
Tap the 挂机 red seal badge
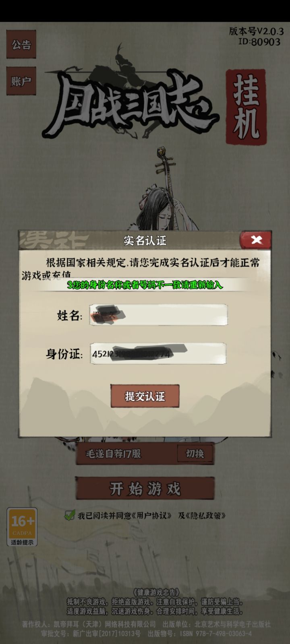pos(246,107)
